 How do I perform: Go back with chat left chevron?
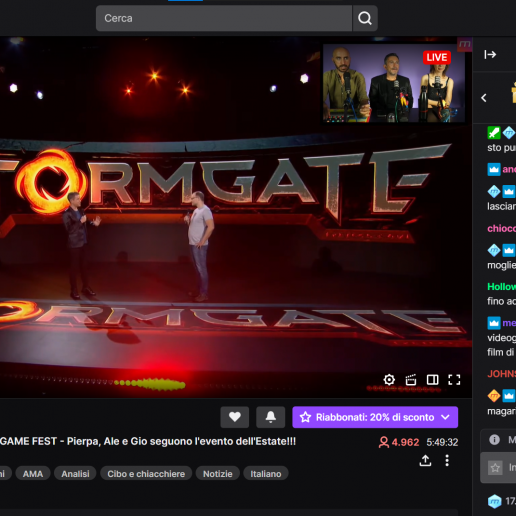click(x=484, y=98)
